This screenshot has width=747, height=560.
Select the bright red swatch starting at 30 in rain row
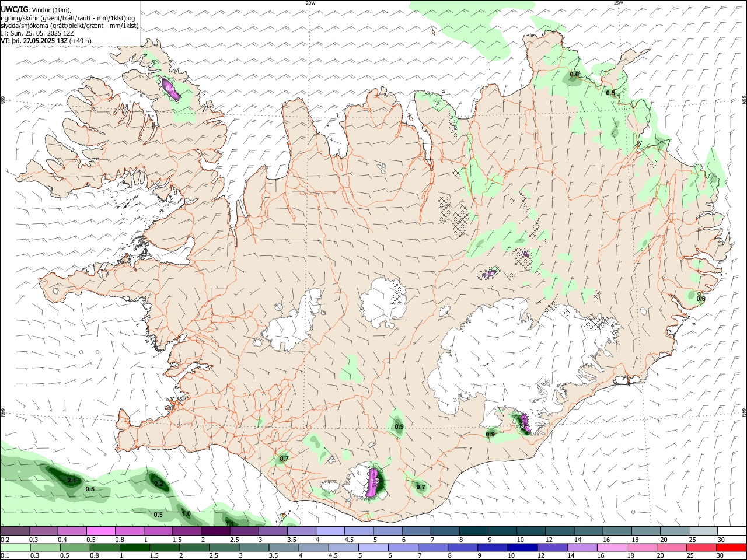pyautogui.click(x=732, y=548)
